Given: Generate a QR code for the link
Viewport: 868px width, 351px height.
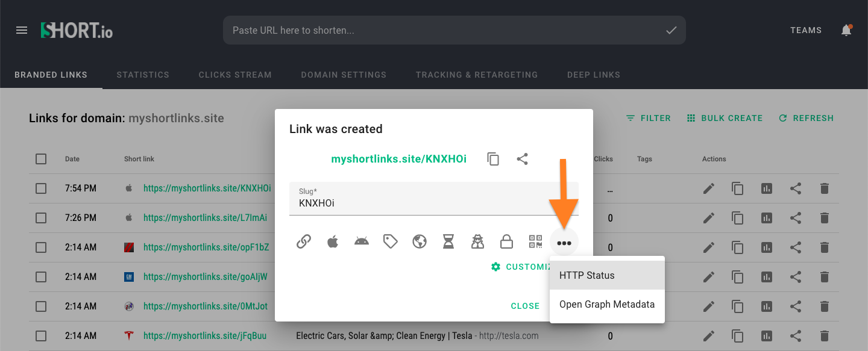Looking at the screenshot, I should pyautogui.click(x=535, y=241).
